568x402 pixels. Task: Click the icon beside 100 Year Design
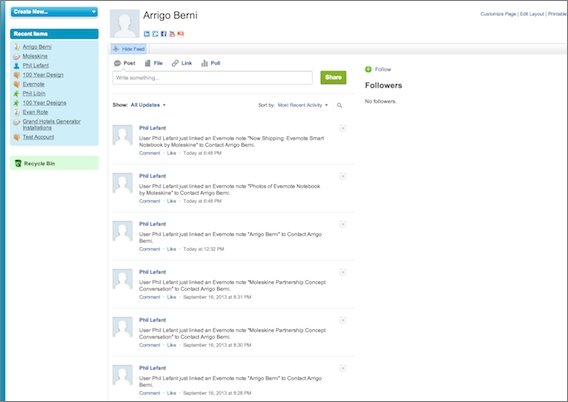(16, 75)
